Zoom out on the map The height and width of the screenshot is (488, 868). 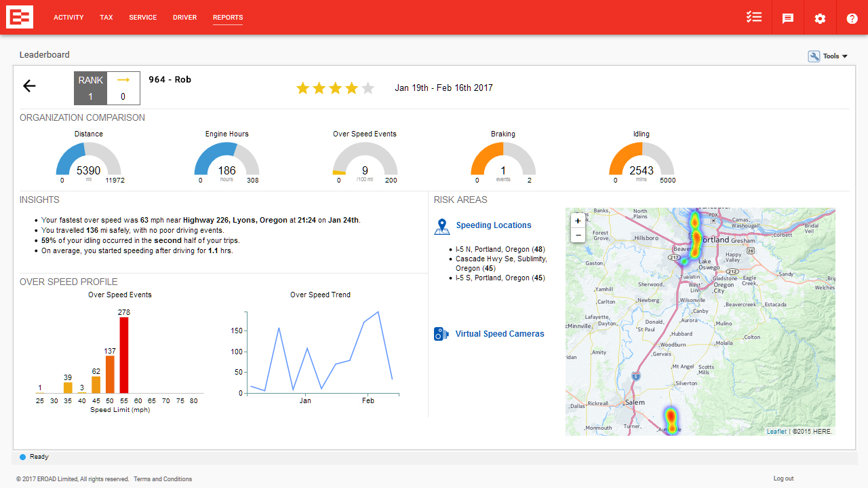[578, 236]
